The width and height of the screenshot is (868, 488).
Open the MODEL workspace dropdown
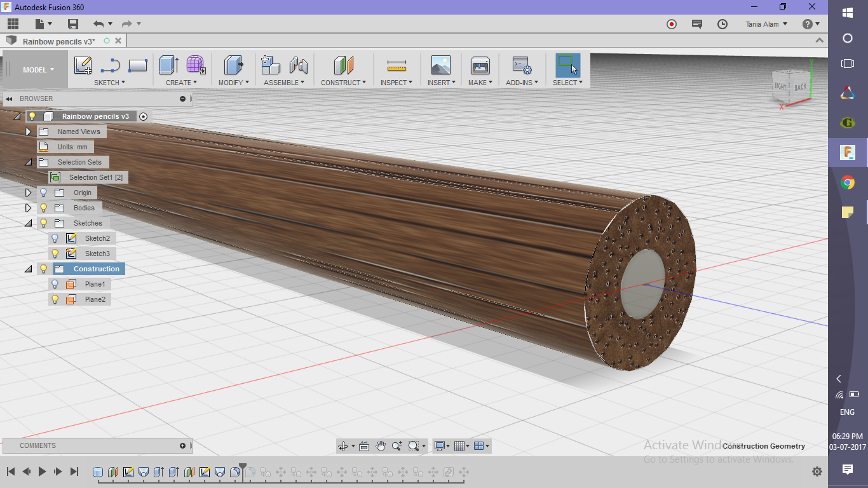(x=38, y=70)
